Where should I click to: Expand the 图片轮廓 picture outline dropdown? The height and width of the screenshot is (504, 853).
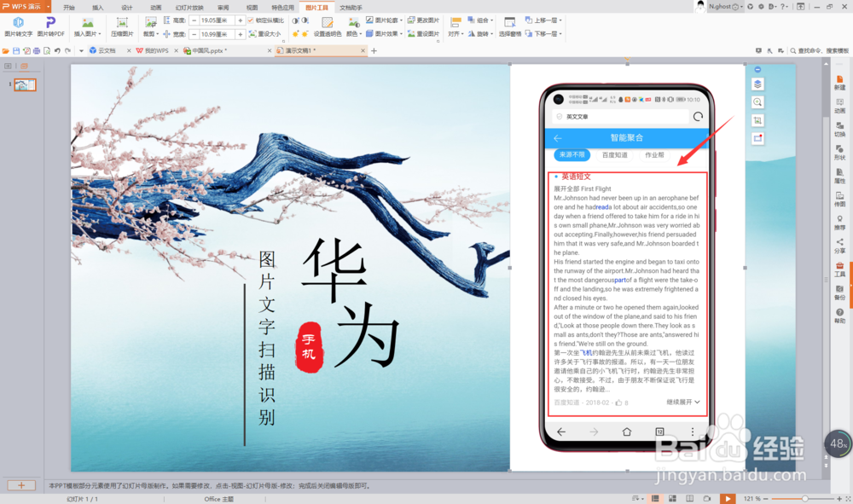point(401,20)
